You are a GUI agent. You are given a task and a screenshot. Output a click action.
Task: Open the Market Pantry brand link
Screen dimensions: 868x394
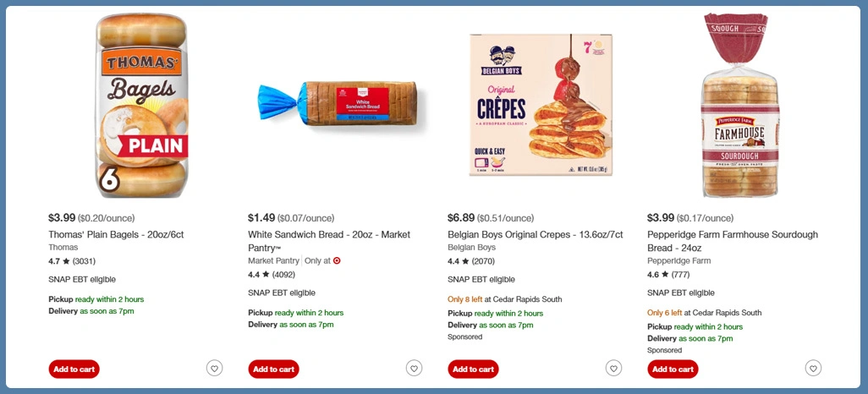pyautogui.click(x=274, y=261)
